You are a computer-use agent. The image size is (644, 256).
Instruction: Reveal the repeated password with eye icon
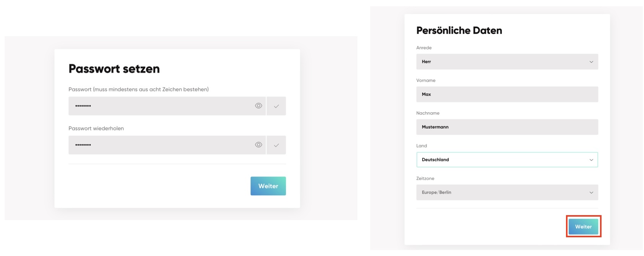(x=259, y=145)
